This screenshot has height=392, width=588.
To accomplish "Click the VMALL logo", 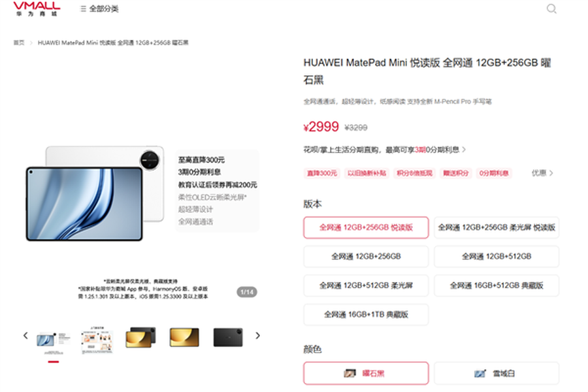I will (x=37, y=9).
